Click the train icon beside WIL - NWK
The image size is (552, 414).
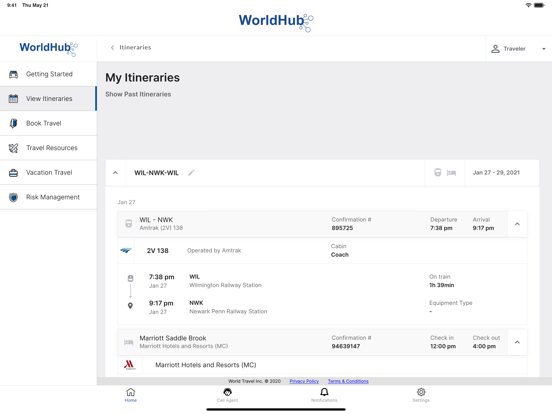pos(129,224)
